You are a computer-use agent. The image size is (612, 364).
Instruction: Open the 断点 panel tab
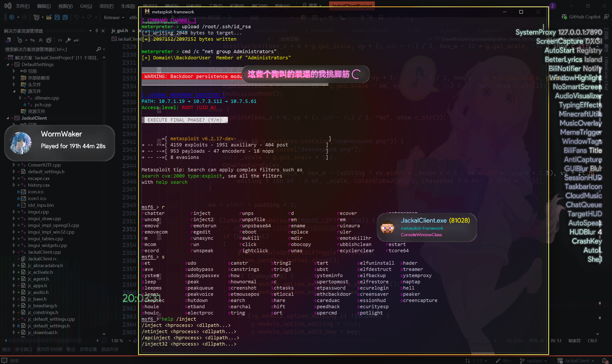(x=71, y=349)
